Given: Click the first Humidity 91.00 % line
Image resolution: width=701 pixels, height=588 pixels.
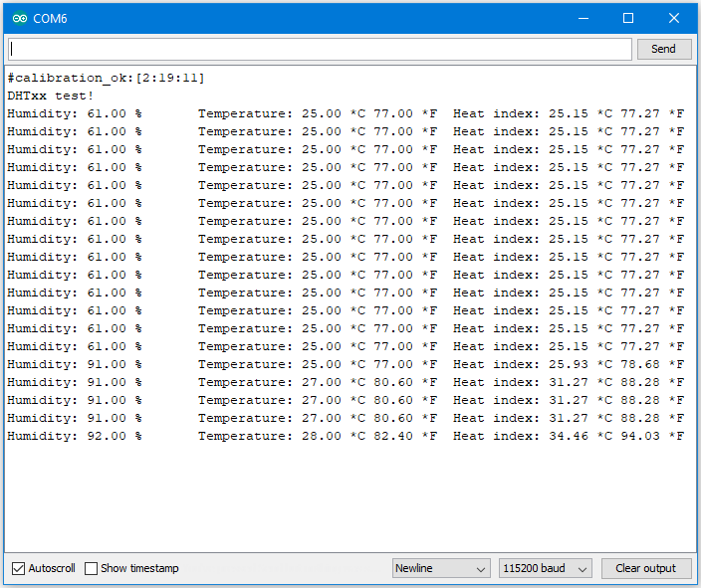Looking at the screenshot, I should tap(75, 364).
